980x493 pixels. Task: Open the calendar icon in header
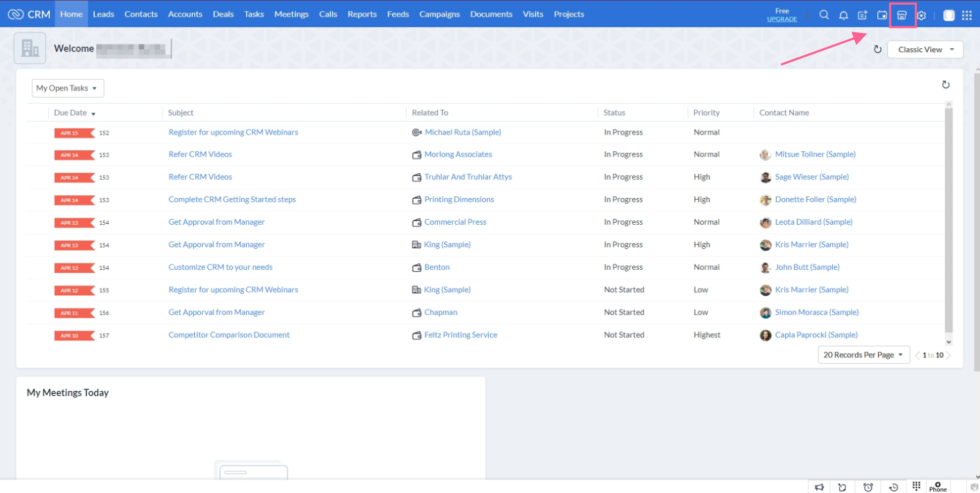pyautogui.click(x=882, y=15)
